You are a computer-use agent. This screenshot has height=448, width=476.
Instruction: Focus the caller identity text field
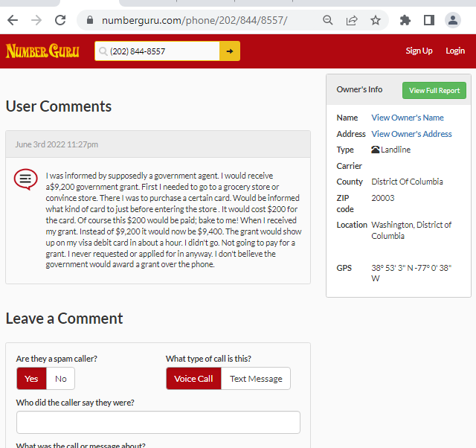158,422
